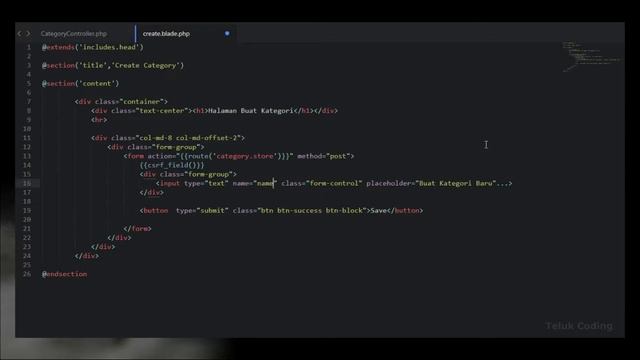Click the type="text" attribute

tap(206, 183)
